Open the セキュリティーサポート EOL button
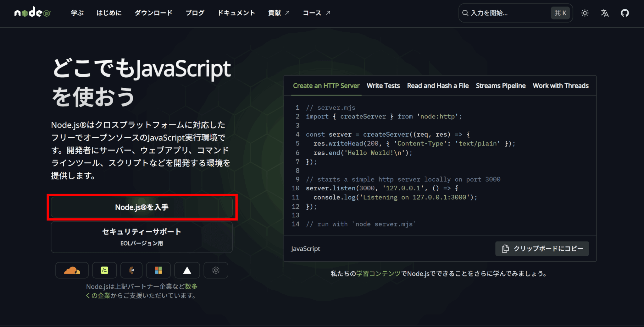This screenshot has width=644, height=327. (142, 237)
